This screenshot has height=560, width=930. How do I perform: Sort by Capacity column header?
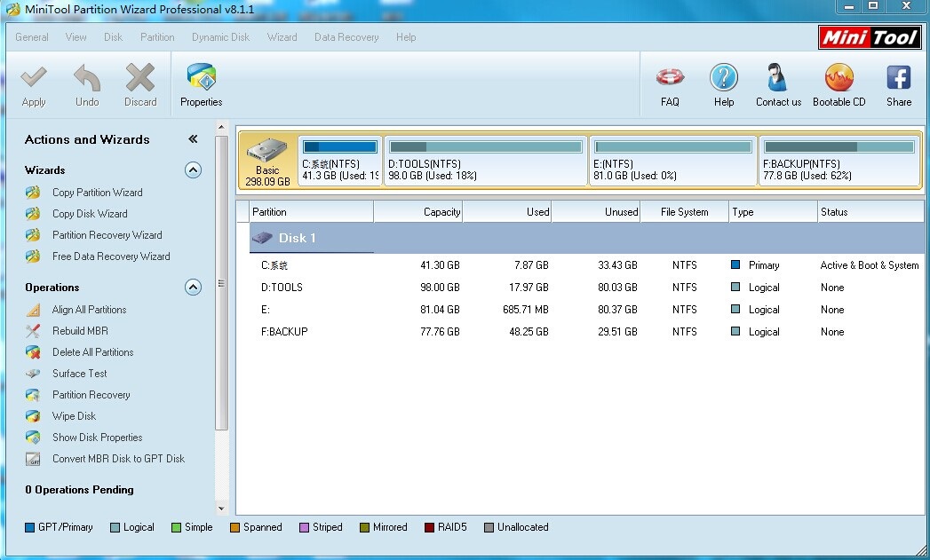coord(418,212)
